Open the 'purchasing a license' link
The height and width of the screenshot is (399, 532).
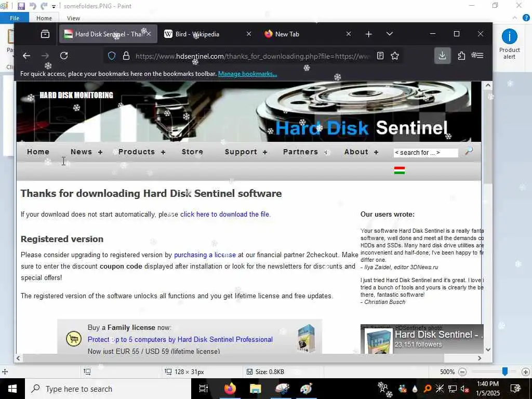click(205, 255)
